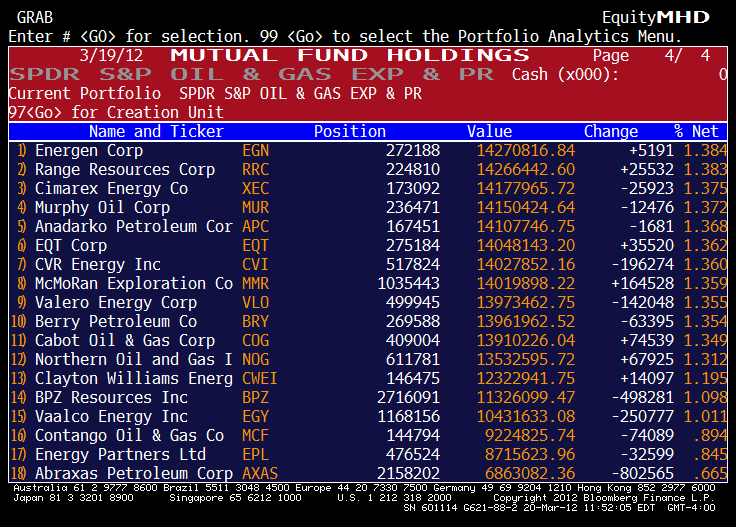The image size is (736, 527).
Task: Click the 99 <Go> Portfolio Analytics instruction
Action: pos(470,37)
